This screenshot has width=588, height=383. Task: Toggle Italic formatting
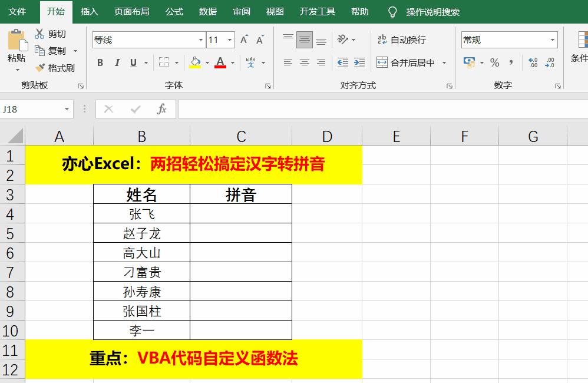116,62
